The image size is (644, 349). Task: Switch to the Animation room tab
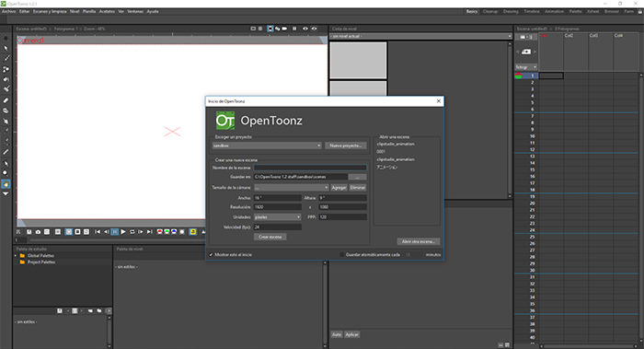click(x=554, y=11)
